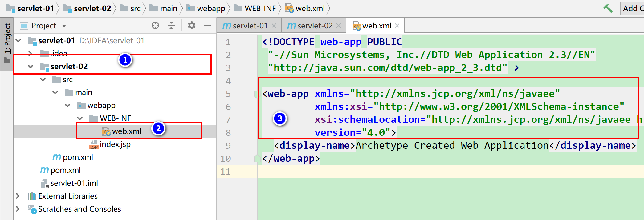The height and width of the screenshot is (220, 644).
Task: Click Add Configuration button
Action: (x=632, y=8)
